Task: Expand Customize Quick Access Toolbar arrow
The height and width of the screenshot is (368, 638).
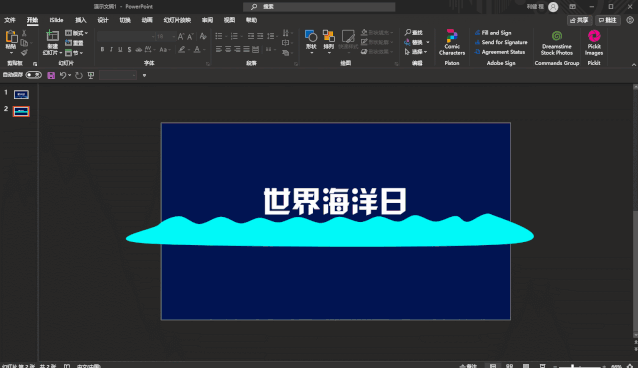Action: [144, 75]
